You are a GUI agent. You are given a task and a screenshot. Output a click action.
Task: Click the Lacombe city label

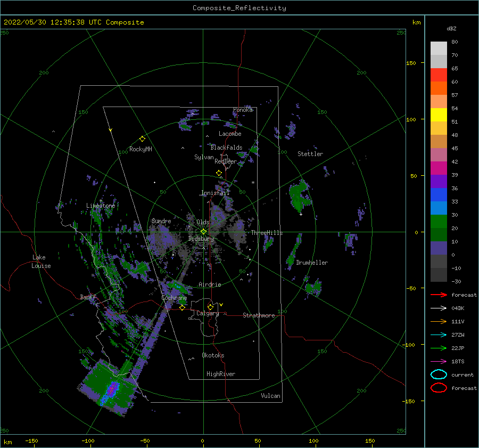click(x=230, y=134)
